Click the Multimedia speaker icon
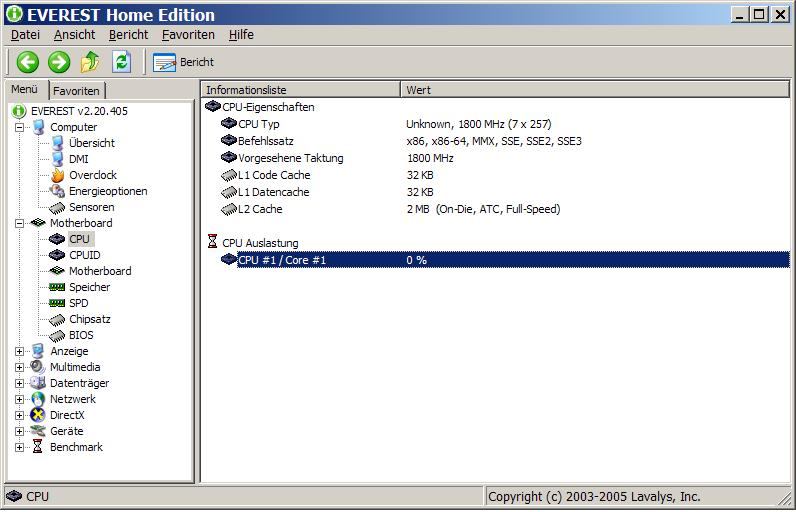Image resolution: width=796 pixels, height=512 pixels. [x=38, y=367]
